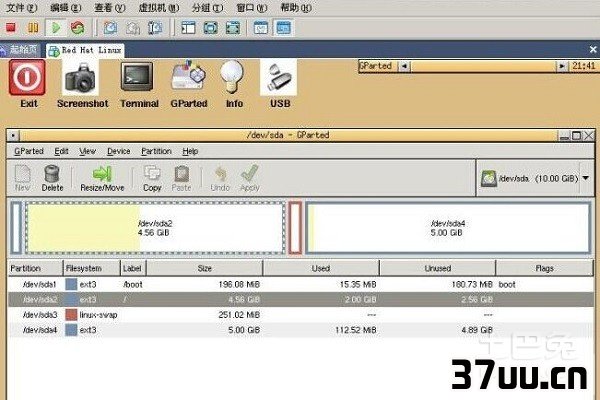Open the VMware 查看(V) menu
Screen dimensions: 600x400
(110, 8)
